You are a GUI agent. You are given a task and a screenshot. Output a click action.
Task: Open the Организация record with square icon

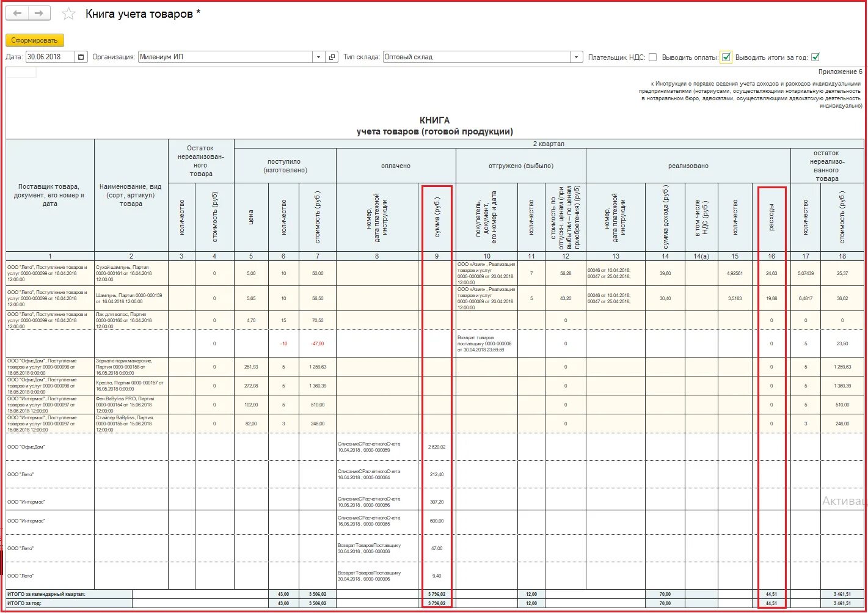332,57
